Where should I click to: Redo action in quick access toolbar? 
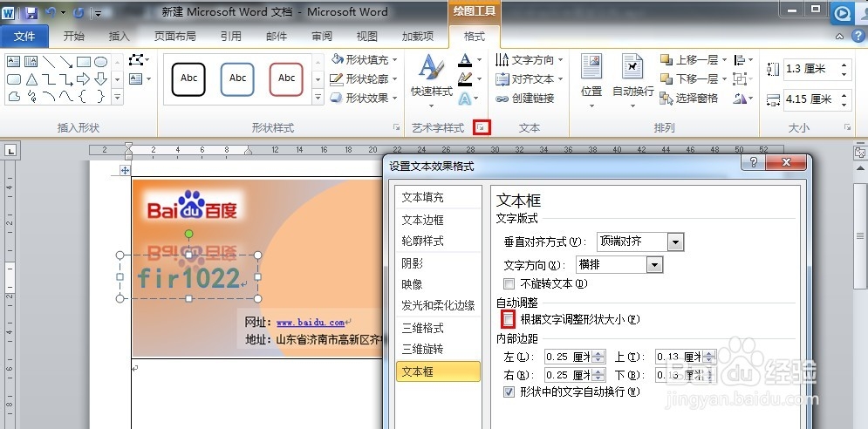tap(79, 12)
